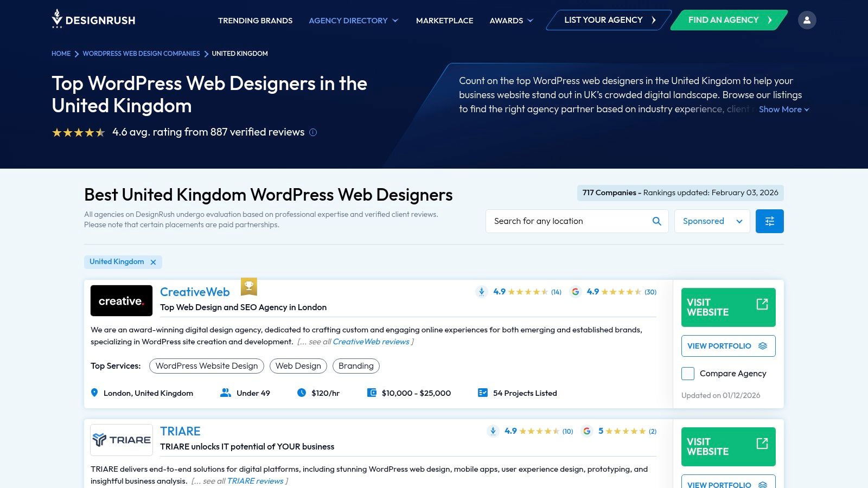Open the Sponsored sorting dropdown

712,221
